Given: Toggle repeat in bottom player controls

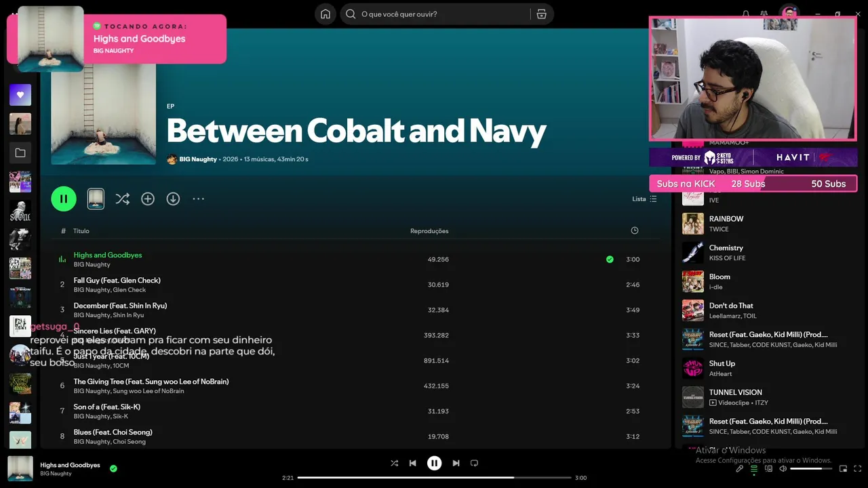Looking at the screenshot, I should 474,463.
